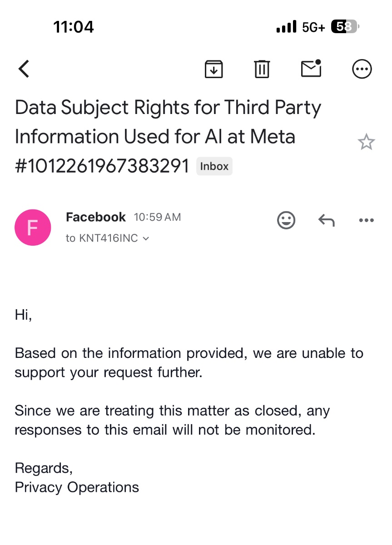Open the circled ellipsis options in top toolbar

click(362, 69)
